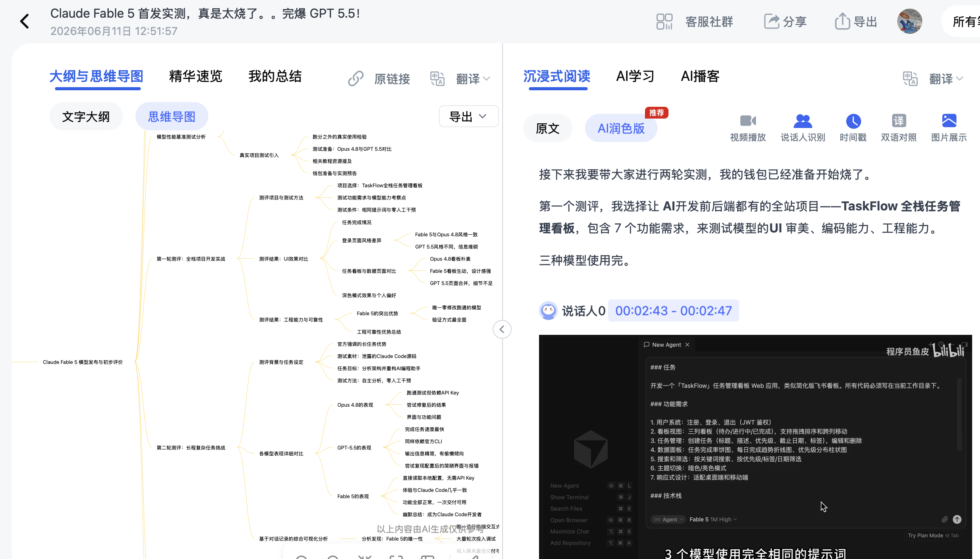This screenshot has height=559, width=980.
Task: Open the 大纲与思维导图 tab
Action: tap(97, 76)
